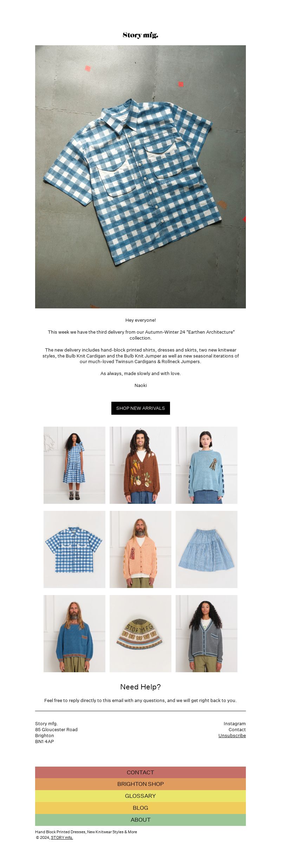View the blue striped tiered skirt image
This screenshot has width=281, height=868.
coord(207,549)
